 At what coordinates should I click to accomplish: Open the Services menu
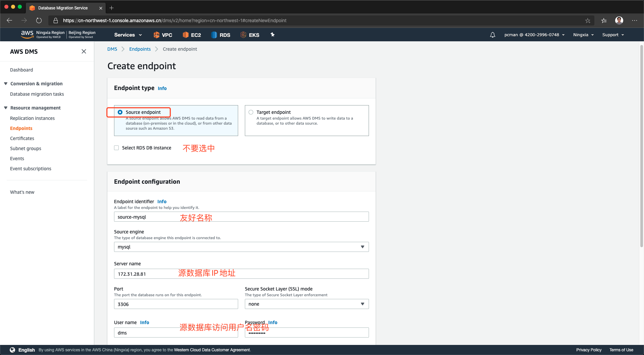point(128,35)
